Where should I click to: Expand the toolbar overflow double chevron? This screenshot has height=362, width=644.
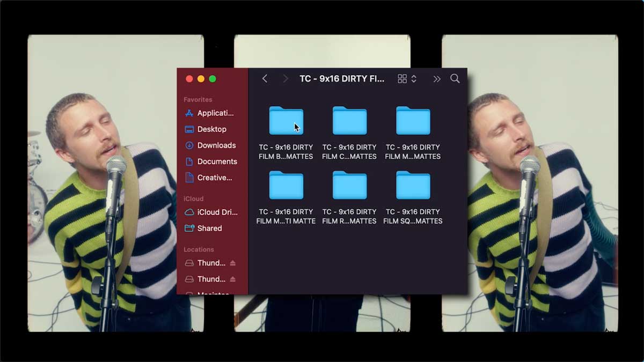437,79
